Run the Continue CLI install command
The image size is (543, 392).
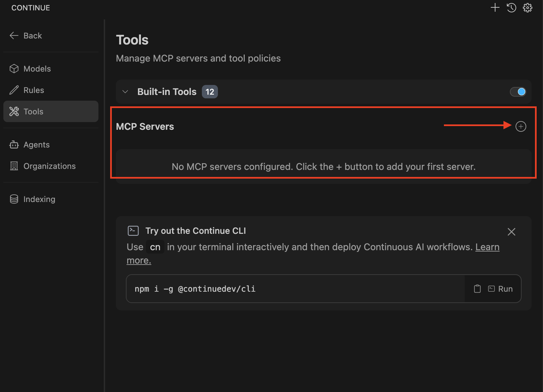coord(500,289)
